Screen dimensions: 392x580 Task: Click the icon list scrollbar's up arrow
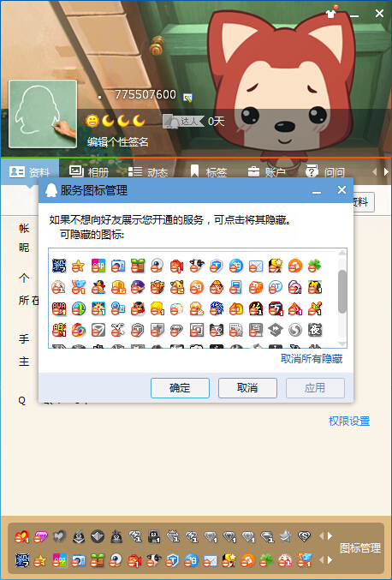[342, 253]
